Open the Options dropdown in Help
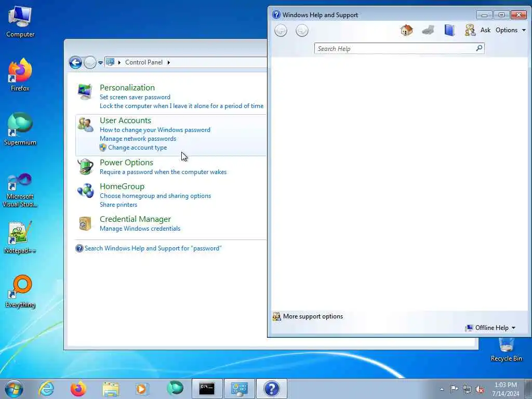The width and height of the screenshot is (532, 399). [511, 30]
